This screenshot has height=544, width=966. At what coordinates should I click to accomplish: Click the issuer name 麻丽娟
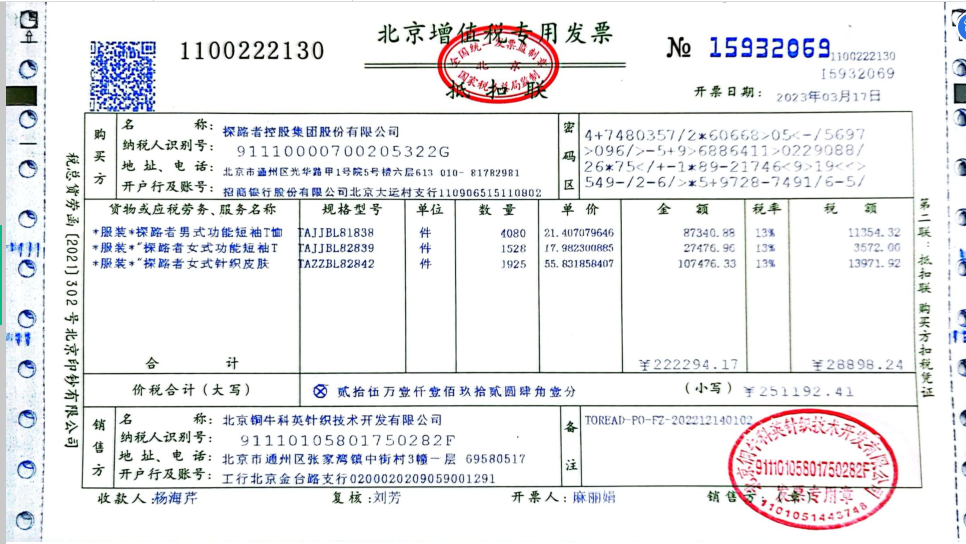(x=597, y=496)
